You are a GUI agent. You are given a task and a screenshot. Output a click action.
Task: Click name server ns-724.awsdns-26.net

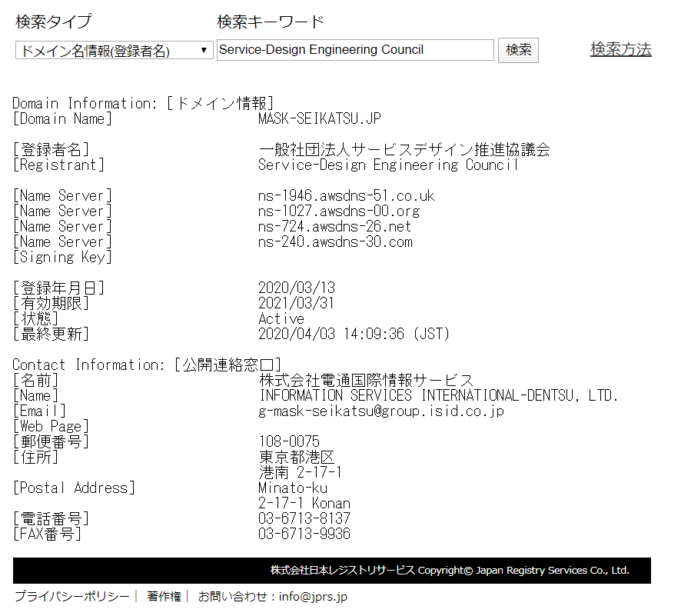(334, 227)
